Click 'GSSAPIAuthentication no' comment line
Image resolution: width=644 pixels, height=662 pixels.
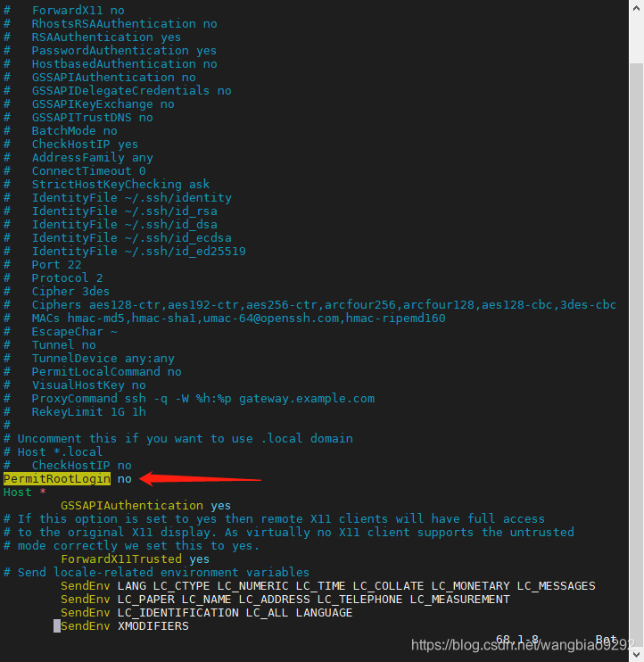click(100, 78)
